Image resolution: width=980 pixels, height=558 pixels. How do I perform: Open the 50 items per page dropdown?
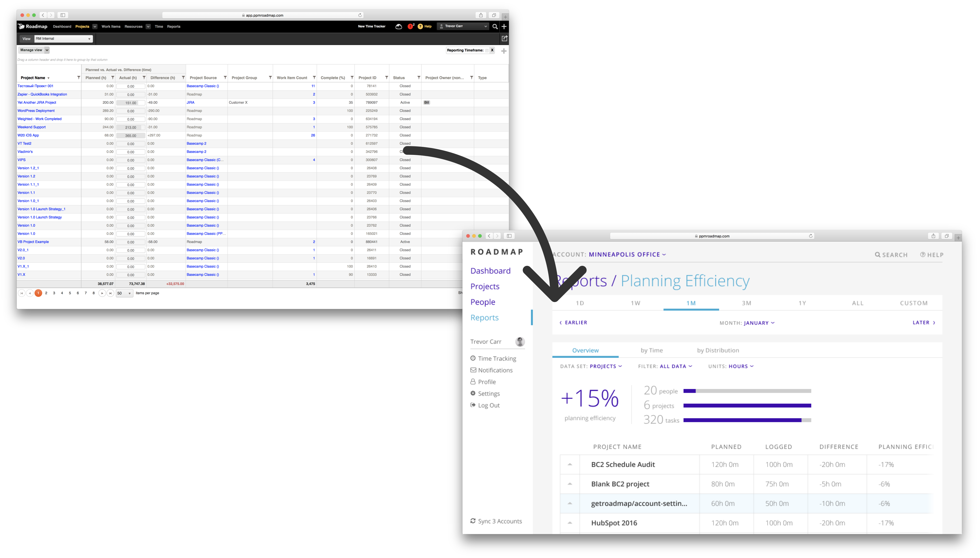(125, 293)
